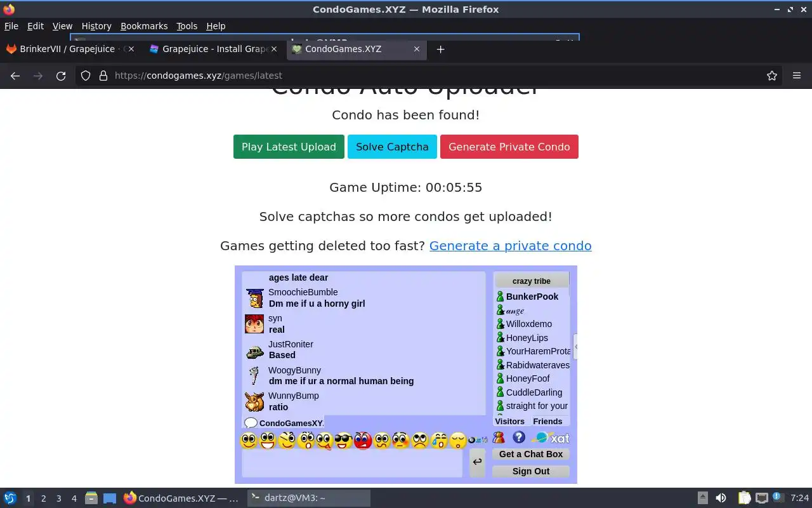
Task: Click the speech bubble beside CondoGamesXYZ
Action: (251, 423)
